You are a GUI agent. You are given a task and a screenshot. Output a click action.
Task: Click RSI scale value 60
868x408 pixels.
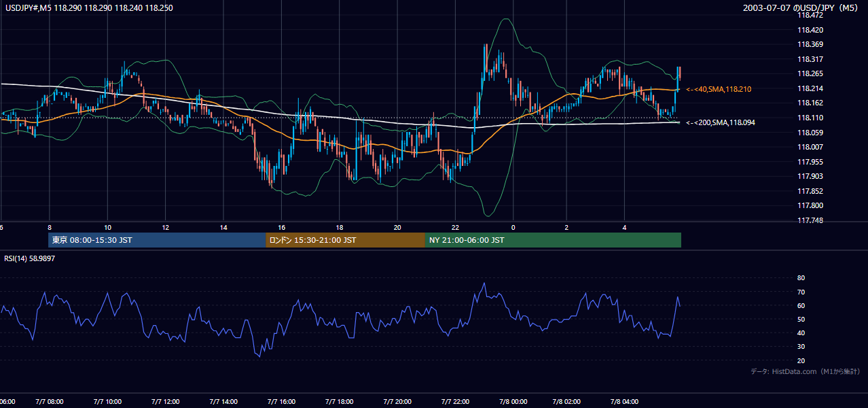[x=801, y=305]
